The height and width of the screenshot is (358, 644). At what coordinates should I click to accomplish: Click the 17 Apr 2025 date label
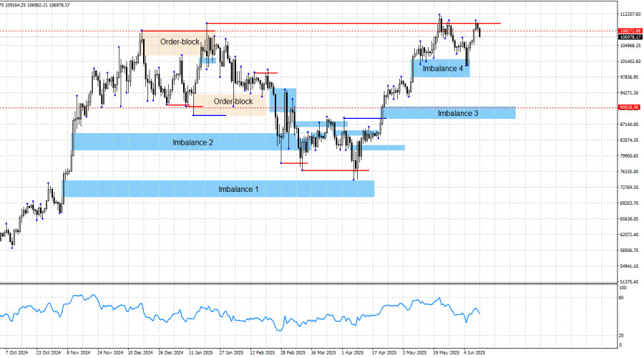[x=384, y=353]
